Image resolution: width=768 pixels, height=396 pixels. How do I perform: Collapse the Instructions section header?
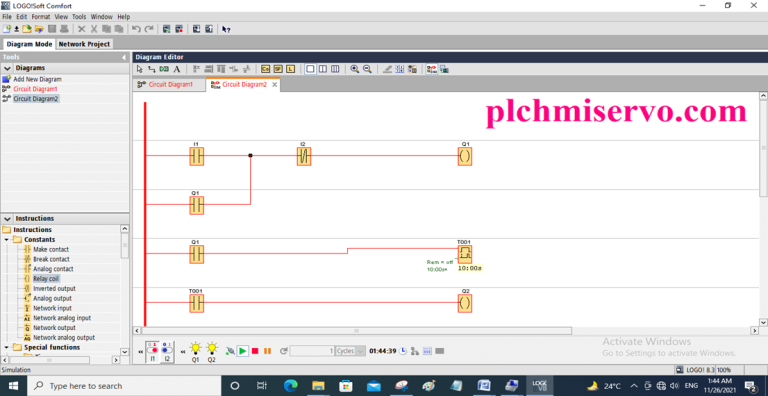click(7, 219)
